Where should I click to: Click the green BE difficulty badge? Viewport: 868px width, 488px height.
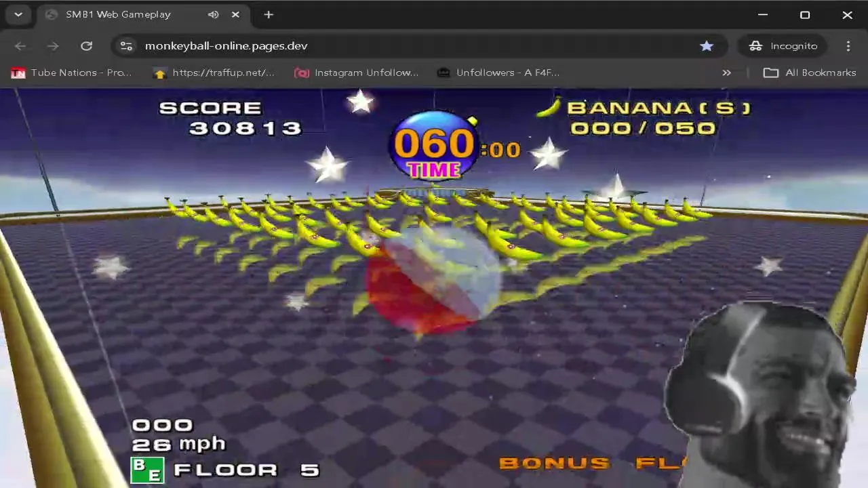147,470
